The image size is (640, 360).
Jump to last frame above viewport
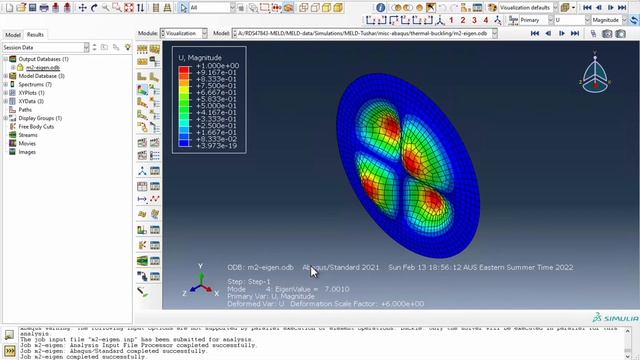pyautogui.click(x=575, y=33)
